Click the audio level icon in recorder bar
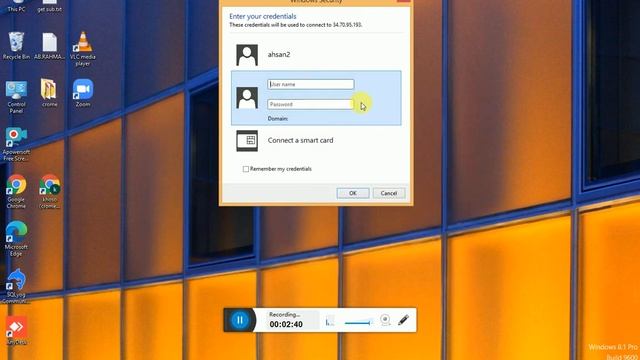Screen dimensions: 640x360 click(x=330, y=321)
